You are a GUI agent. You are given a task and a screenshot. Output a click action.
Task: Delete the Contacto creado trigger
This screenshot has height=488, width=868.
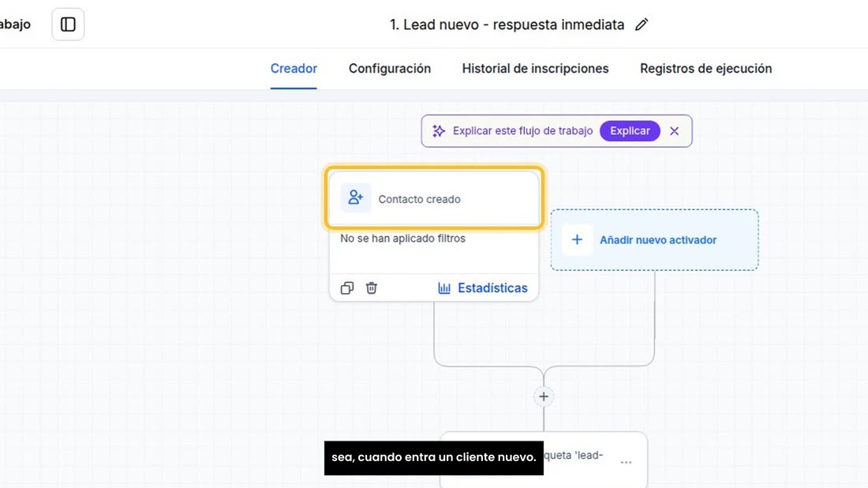(x=372, y=288)
